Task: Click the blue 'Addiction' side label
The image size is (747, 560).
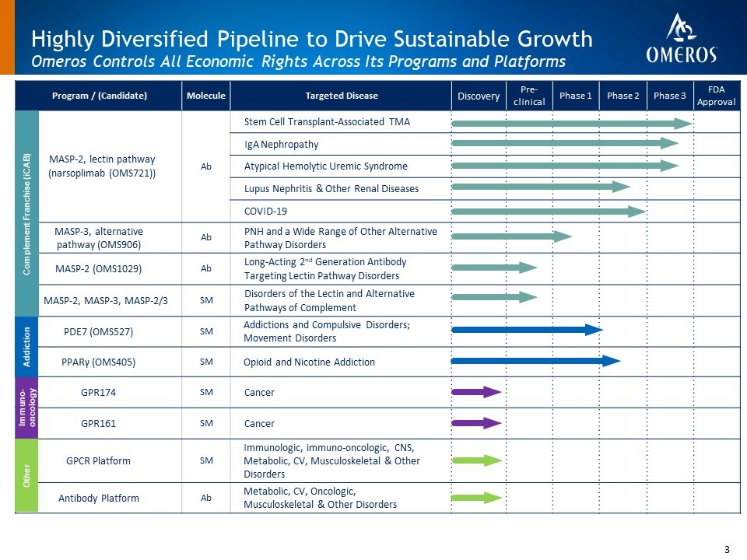Action: click(26, 347)
